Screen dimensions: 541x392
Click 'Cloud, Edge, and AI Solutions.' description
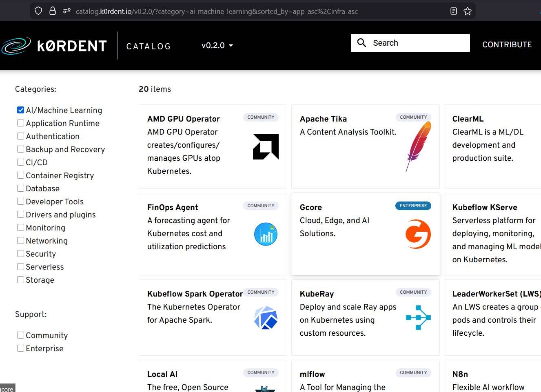tap(335, 227)
